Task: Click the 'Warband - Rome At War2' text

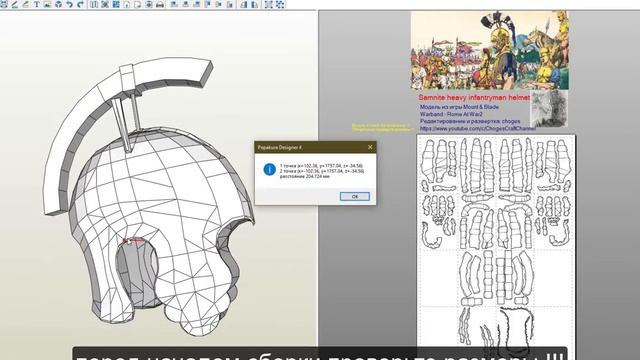Action: 451,114
